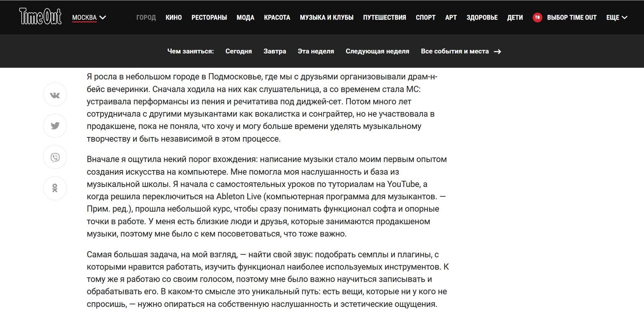Open the Спорт section
Viewport: 644px width, 314px height.
coord(426,17)
